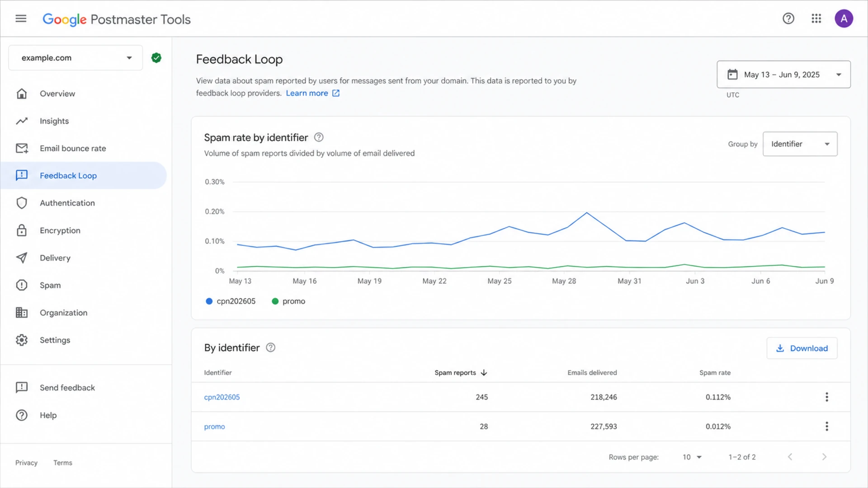Click the Delivery paper plane icon

tap(22, 258)
